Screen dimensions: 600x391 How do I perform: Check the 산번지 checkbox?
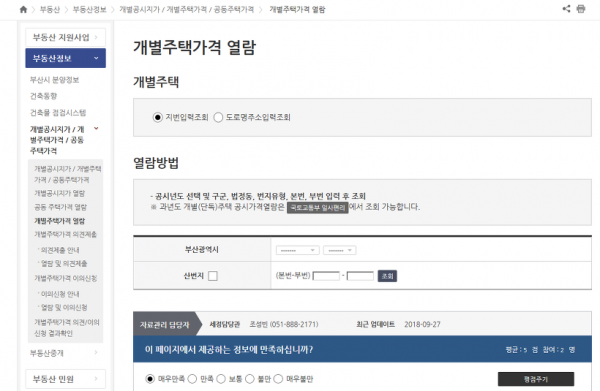click(x=213, y=276)
